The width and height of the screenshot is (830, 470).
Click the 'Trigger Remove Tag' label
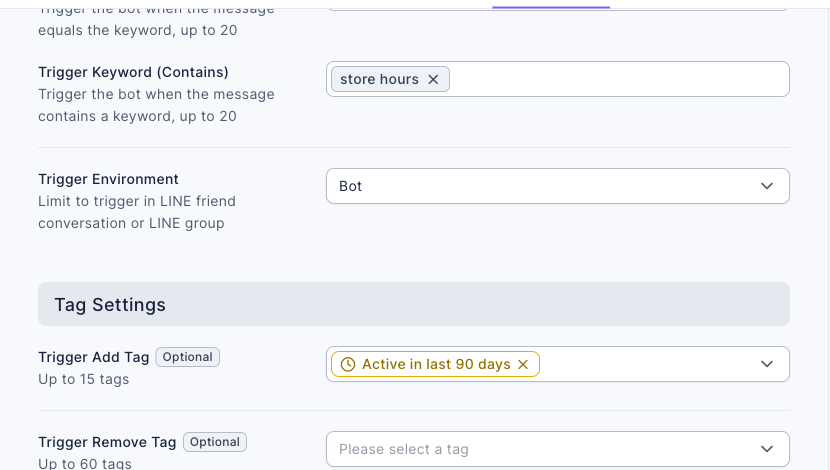click(x=107, y=442)
